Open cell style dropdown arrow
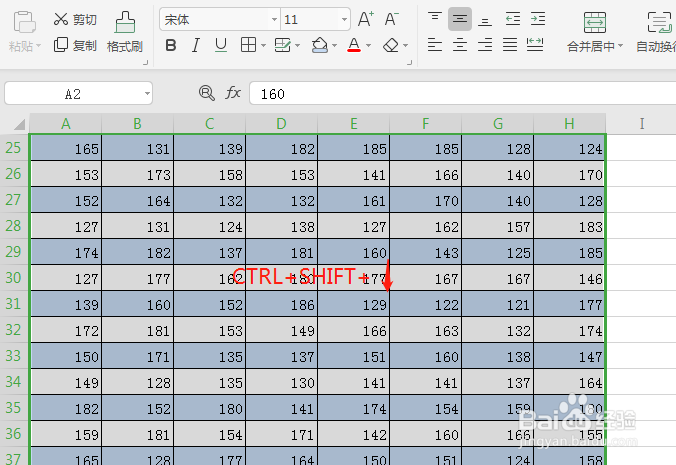This screenshot has width=676, height=465. [x=297, y=45]
